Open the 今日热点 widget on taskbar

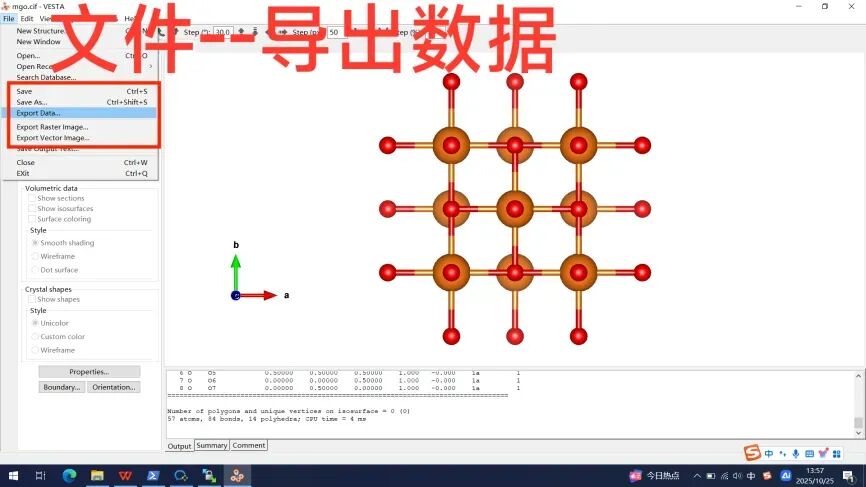655,475
